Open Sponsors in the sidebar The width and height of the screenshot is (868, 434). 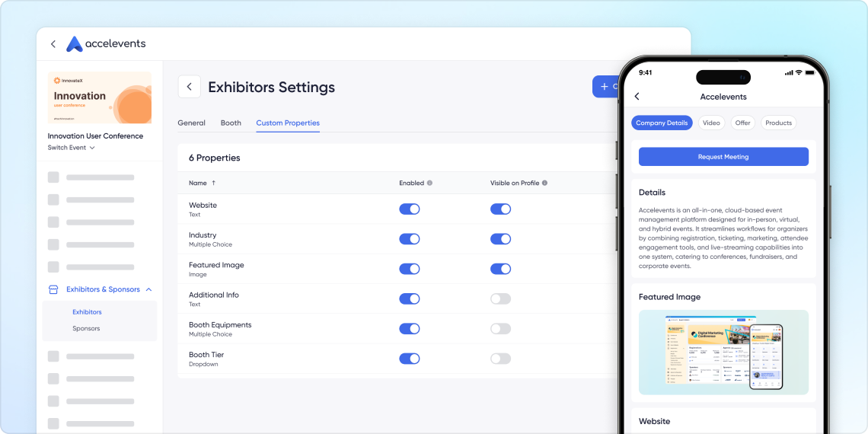coord(86,328)
